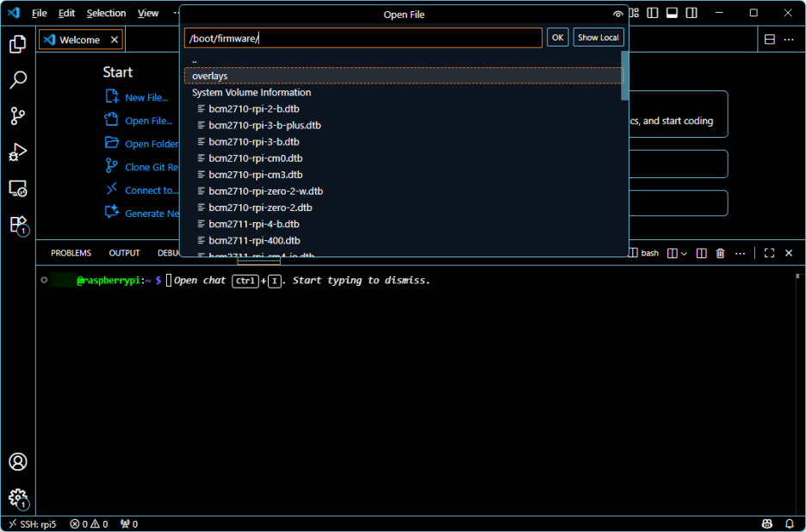Split the terminal

click(701, 253)
